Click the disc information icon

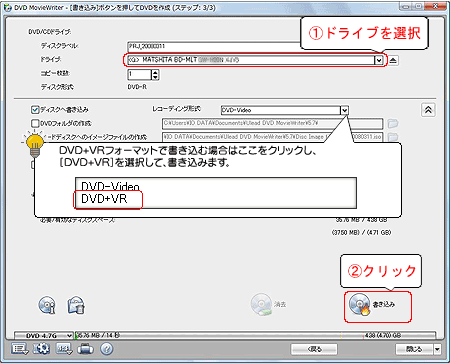pyautogui.click(x=47, y=305)
